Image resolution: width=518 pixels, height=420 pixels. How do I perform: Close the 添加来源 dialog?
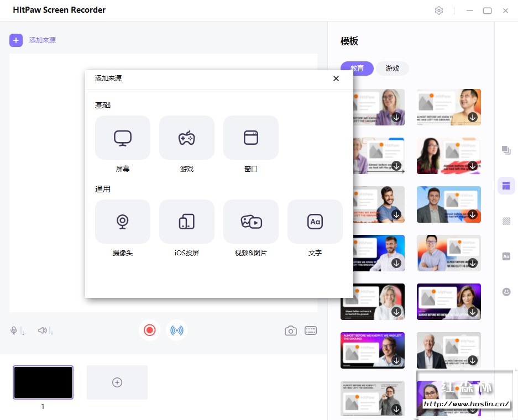coord(336,78)
